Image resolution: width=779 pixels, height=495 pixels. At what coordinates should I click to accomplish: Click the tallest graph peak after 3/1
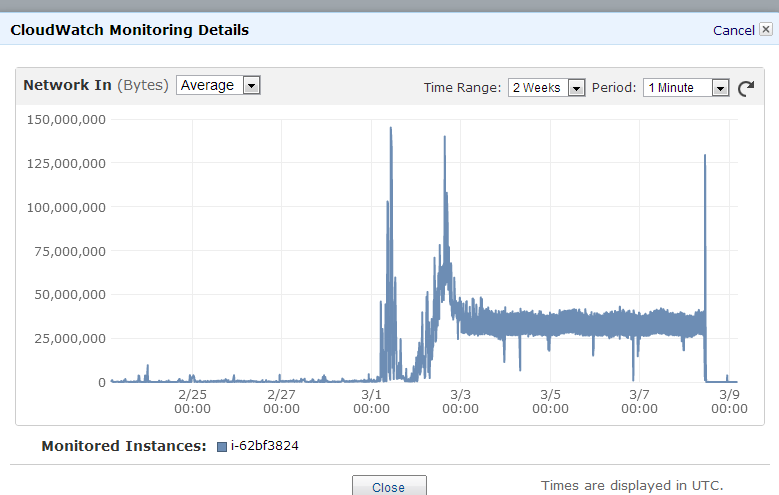pos(390,130)
